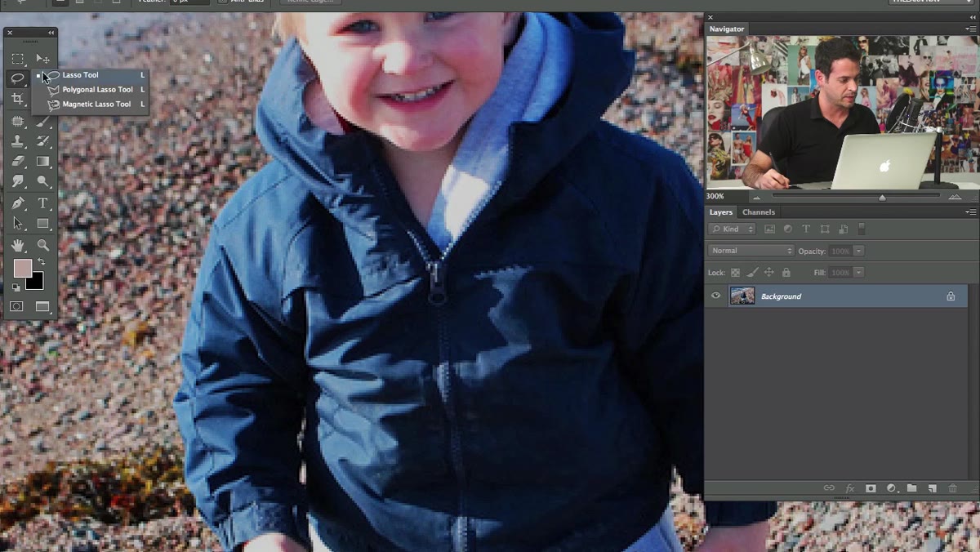This screenshot has width=980, height=552.
Task: Lock transparent pixels
Action: point(735,273)
